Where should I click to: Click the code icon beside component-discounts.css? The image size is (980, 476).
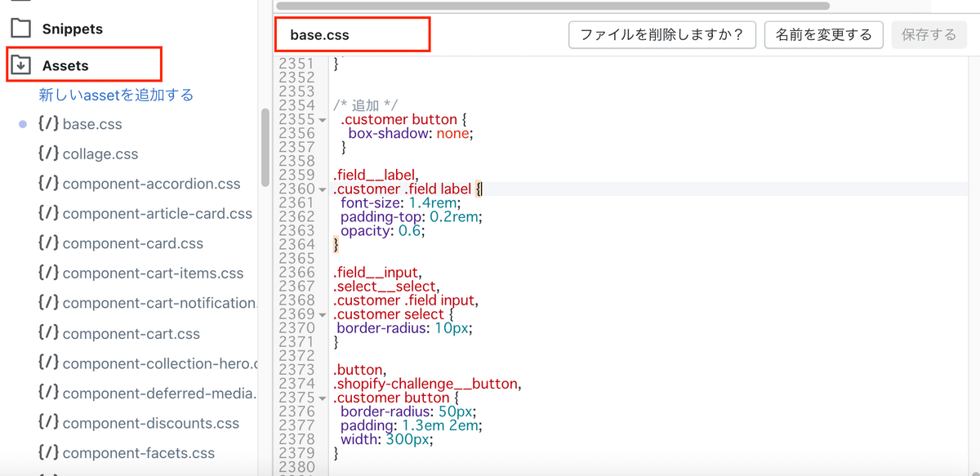48,423
